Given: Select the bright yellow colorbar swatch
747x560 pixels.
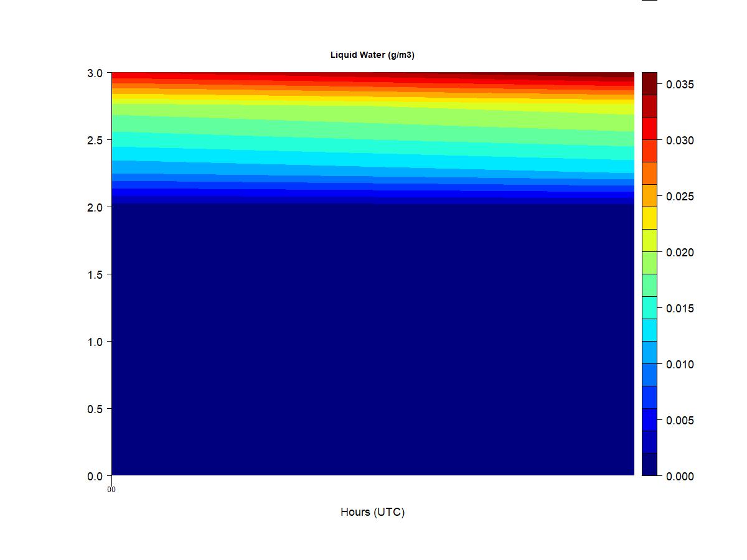Looking at the screenshot, I should [x=649, y=218].
